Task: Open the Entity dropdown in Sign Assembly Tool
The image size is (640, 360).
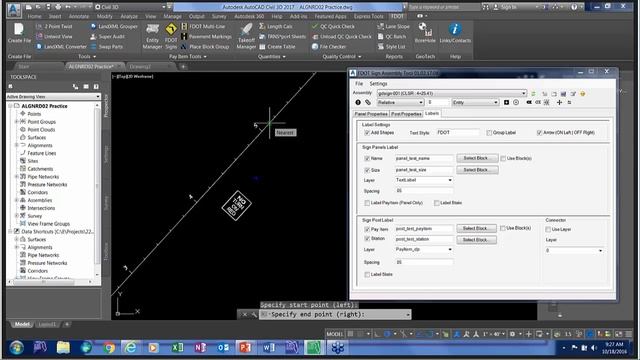Action: pos(475,102)
